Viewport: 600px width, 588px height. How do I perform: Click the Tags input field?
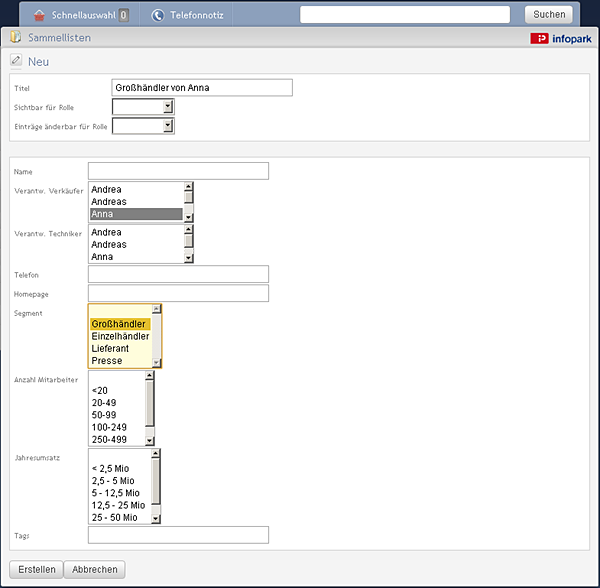tap(178, 535)
